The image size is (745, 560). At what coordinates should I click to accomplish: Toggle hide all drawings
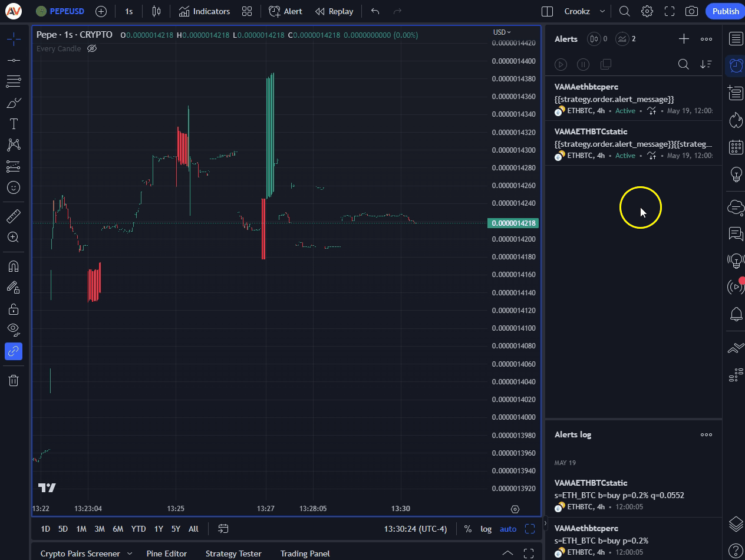tap(14, 330)
